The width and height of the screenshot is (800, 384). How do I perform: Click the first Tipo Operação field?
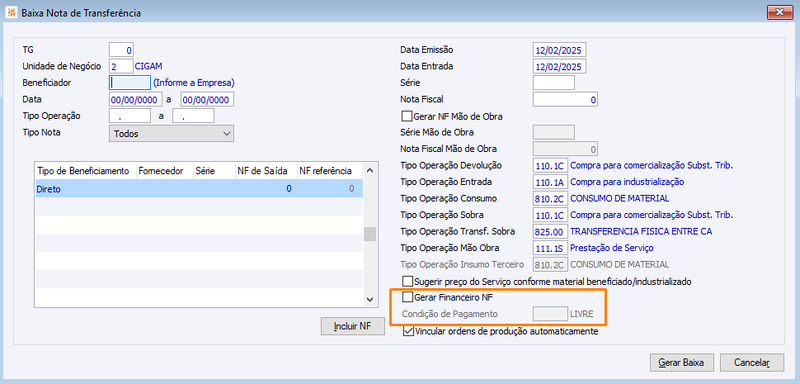[130, 116]
